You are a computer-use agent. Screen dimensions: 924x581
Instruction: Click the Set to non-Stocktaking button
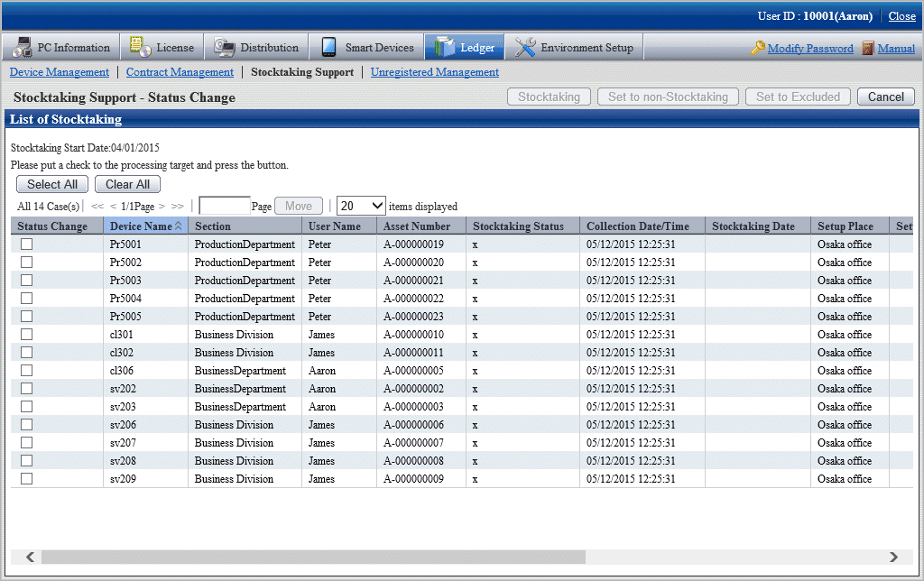(669, 97)
